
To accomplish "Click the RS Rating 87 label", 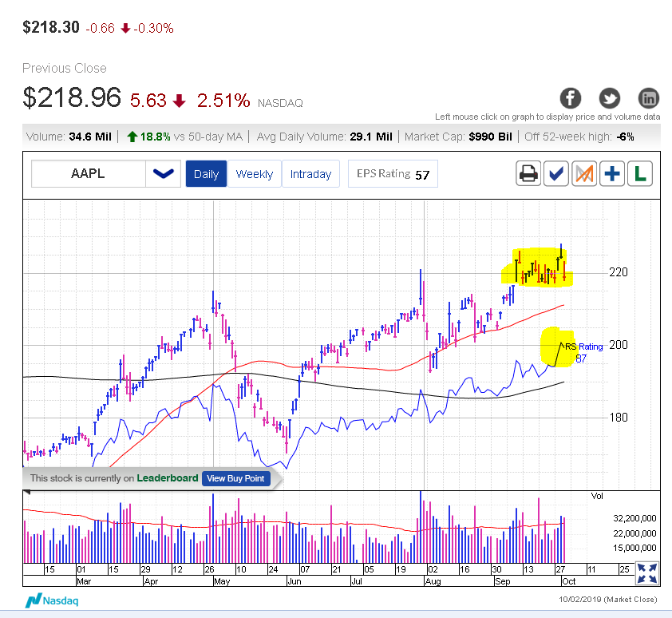I will point(583,352).
